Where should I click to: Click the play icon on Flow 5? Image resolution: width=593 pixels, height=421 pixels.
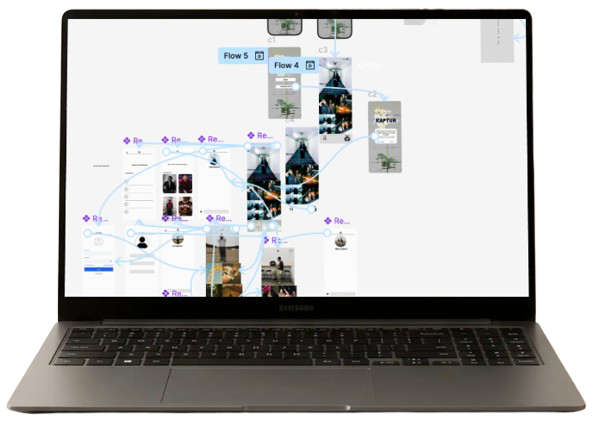259,56
